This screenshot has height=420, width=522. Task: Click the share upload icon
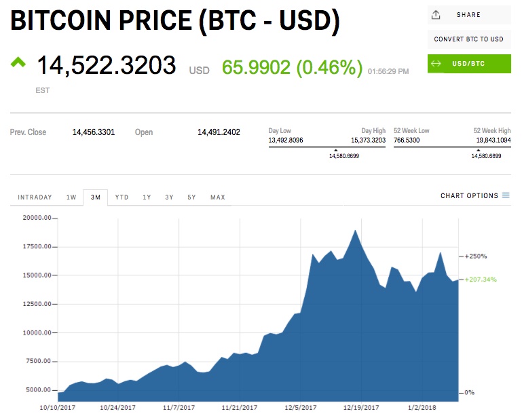click(436, 14)
